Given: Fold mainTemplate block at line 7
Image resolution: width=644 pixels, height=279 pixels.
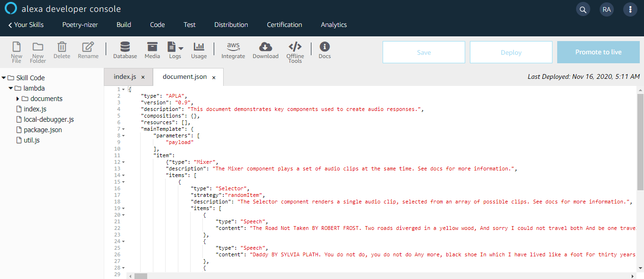Looking at the screenshot, I should [x=124, y=129].
